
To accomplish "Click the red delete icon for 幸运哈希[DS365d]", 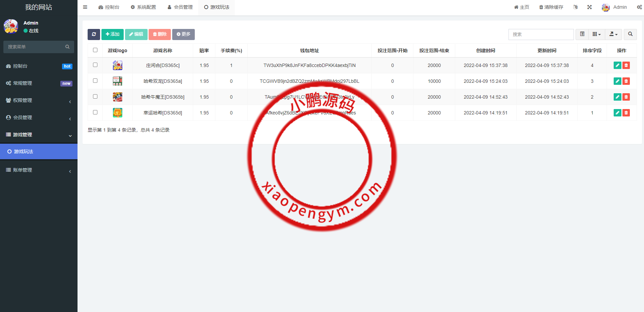I will 626,113.
